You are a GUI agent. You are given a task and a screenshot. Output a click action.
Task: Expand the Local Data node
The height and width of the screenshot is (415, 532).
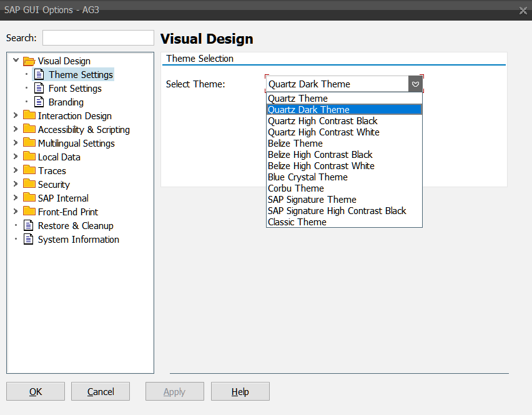[x=15, y=156]
